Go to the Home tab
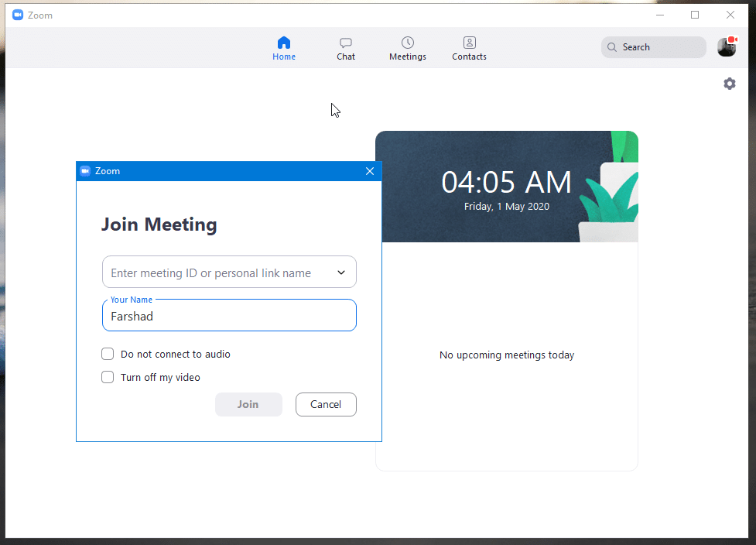This screenshot has height=545, width=756. click(x=284, y=48)
